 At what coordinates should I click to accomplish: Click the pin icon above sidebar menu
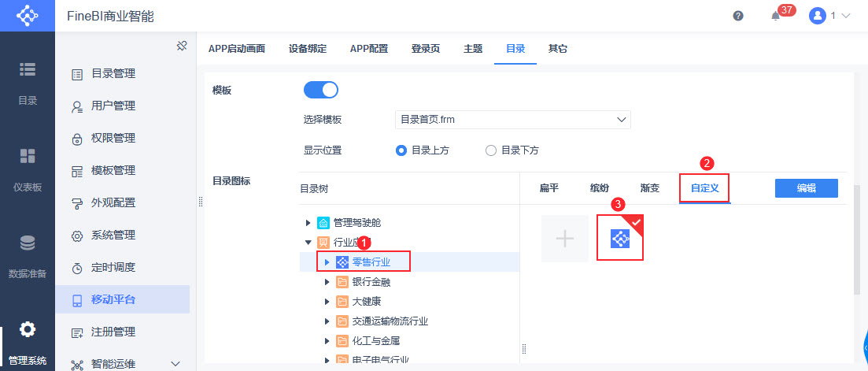181,46
